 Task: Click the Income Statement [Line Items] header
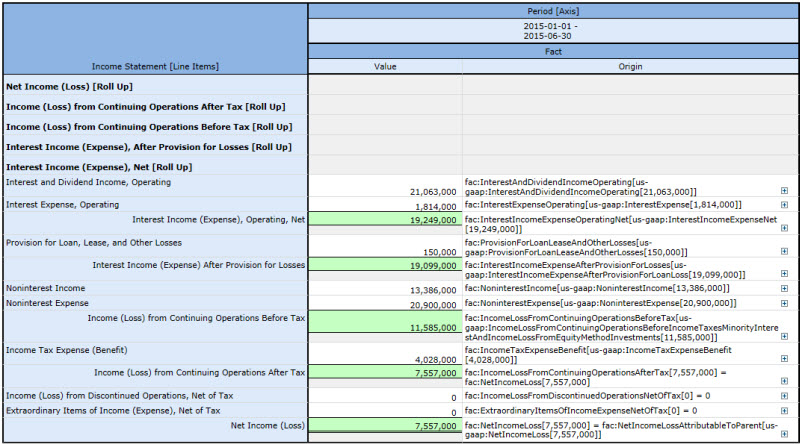tap(155, 67)
